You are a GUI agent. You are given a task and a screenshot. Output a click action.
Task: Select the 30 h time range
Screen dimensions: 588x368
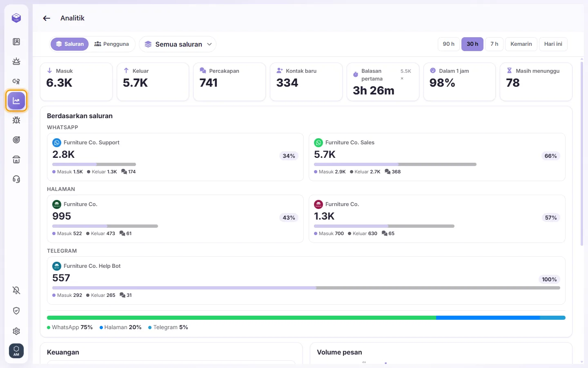472,44
